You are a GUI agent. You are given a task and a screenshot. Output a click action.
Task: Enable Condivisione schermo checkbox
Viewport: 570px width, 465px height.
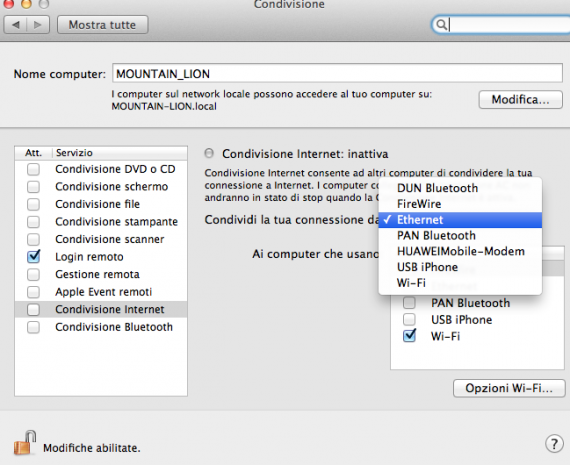click(x=33, y=187)
